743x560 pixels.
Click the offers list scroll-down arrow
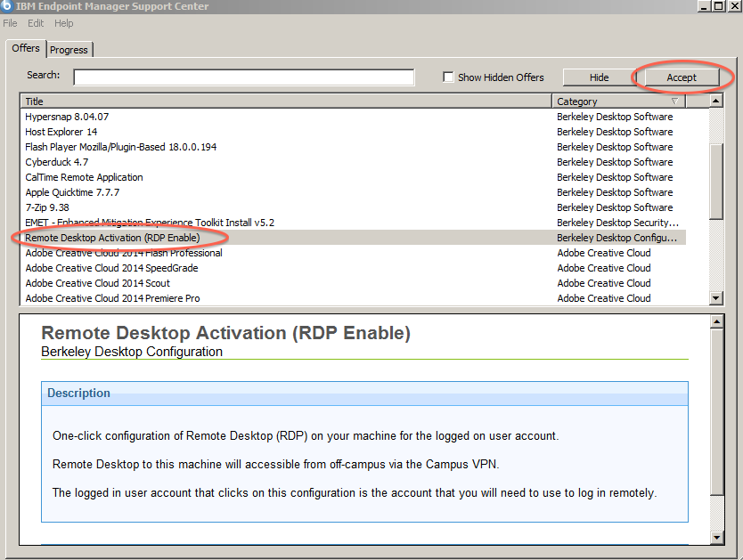click(x=716, y=298)
